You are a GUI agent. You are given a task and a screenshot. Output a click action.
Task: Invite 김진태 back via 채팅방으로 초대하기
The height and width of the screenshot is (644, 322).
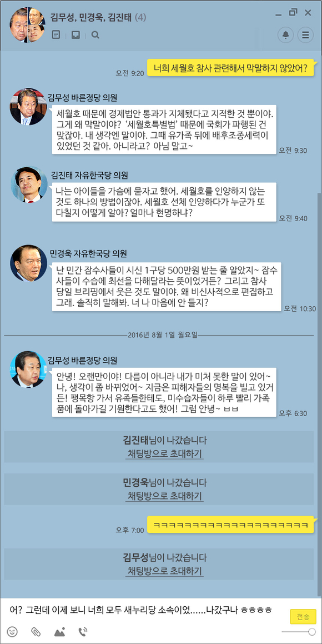[164, 454]
